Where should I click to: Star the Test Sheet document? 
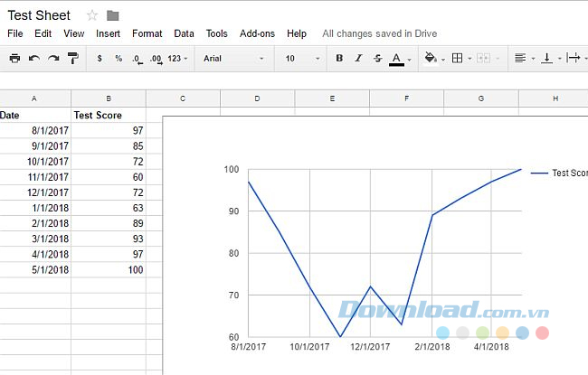click(x=92, y=15)
